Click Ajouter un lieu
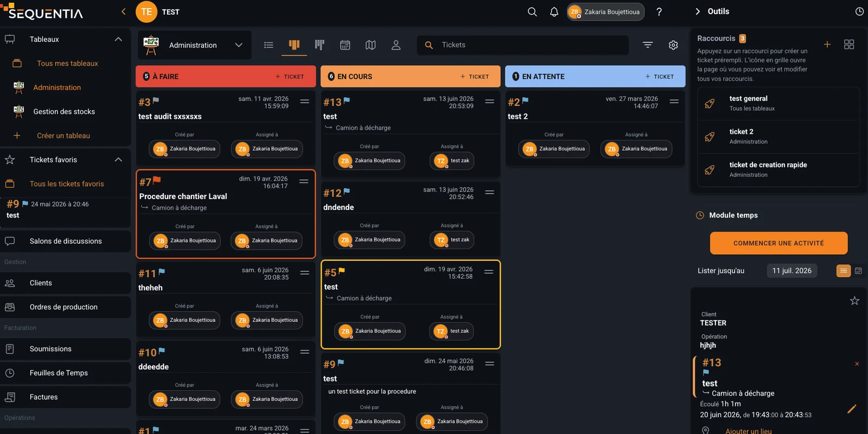Viewport: 868px width, 434px height. [748, 431]
